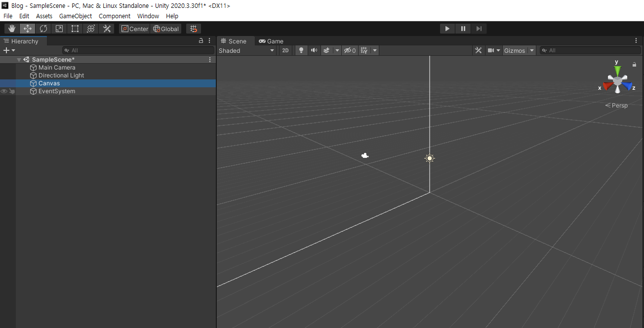Select the Move tool
644x328 pixels.
click(28, 29)
